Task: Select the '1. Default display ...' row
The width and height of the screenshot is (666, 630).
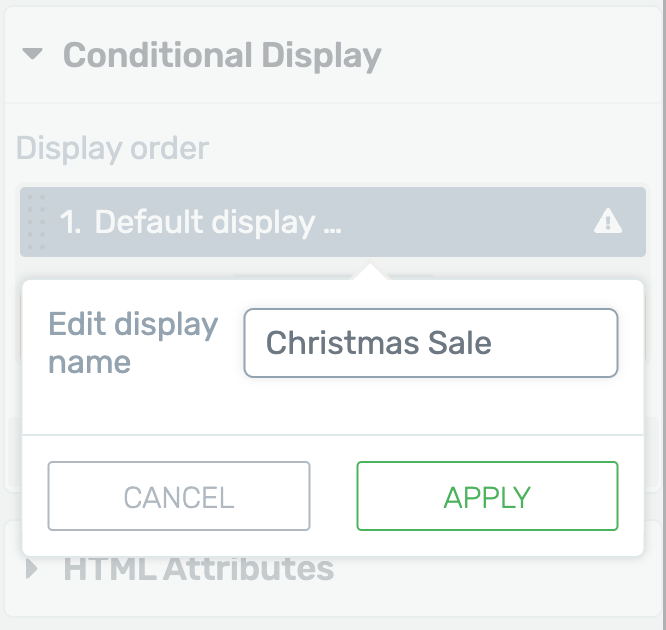Action: pos(333,222)
